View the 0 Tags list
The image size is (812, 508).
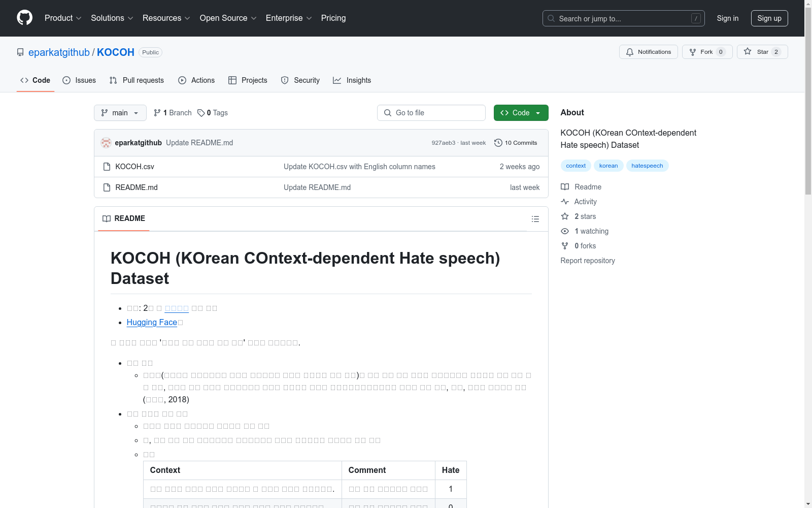[213, 113]
